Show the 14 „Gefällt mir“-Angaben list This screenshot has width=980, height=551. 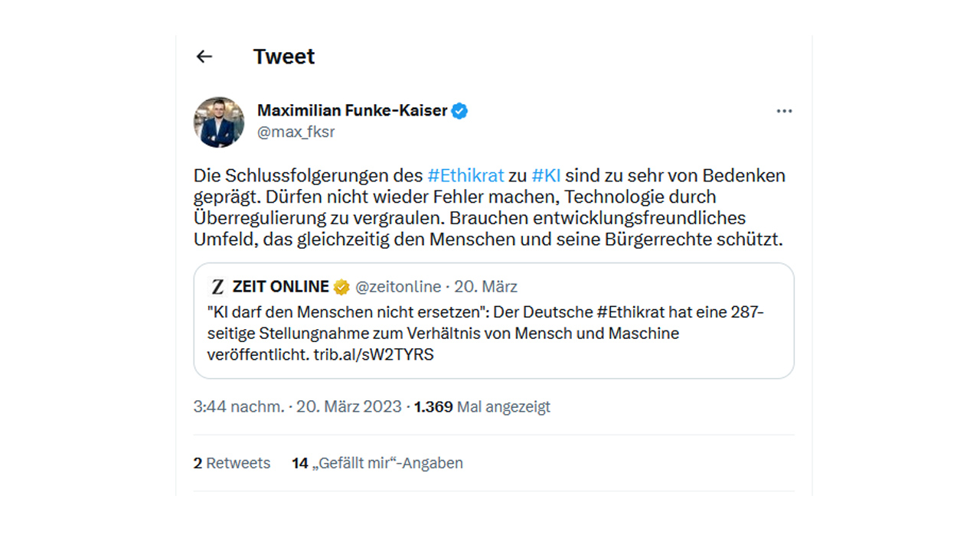[377, 463]
